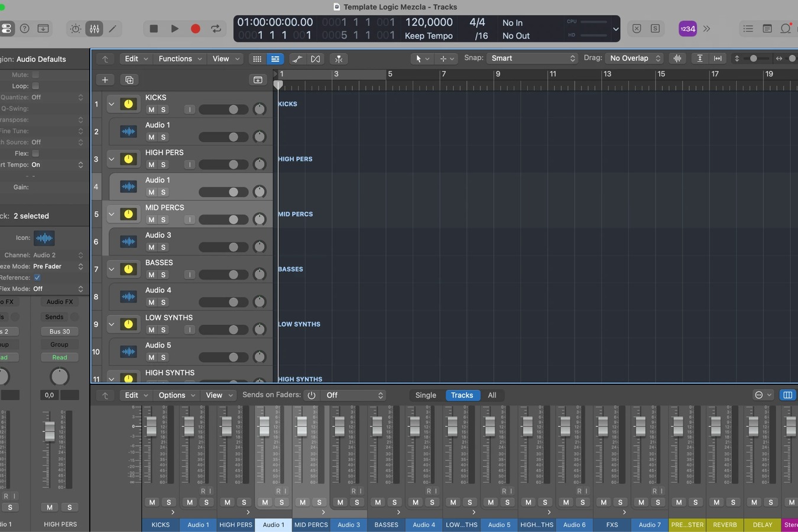This screenshot has width=798, height=532.
Task: Select the Tracks mixer view button
Action: click(462, 395)
